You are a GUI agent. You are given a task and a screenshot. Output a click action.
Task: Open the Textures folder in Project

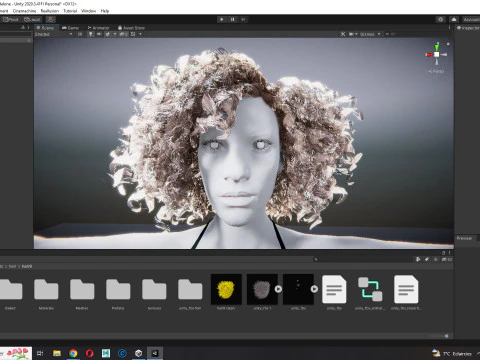154,289
